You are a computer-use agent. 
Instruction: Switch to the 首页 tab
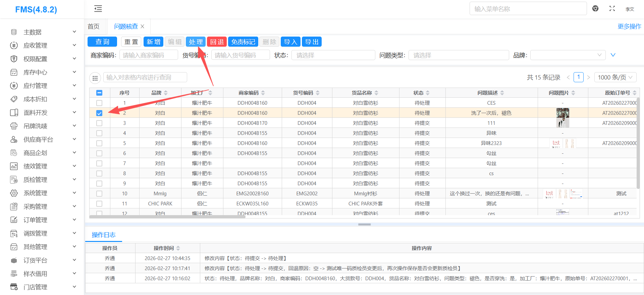(94, 27)
